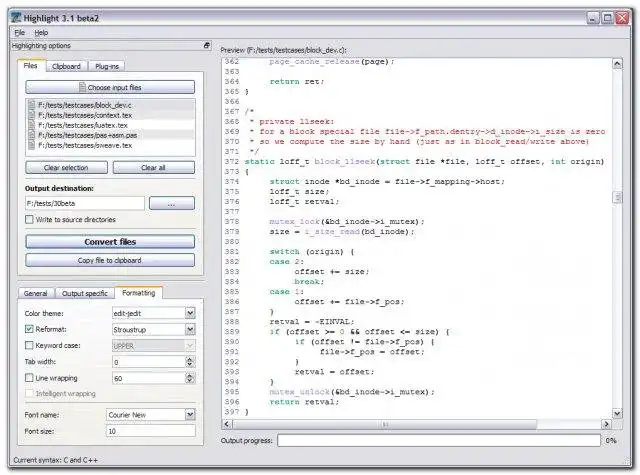The image size is (640, 475).
Task: Enable the Keyword case checkbox
Action: pos(29,345)
